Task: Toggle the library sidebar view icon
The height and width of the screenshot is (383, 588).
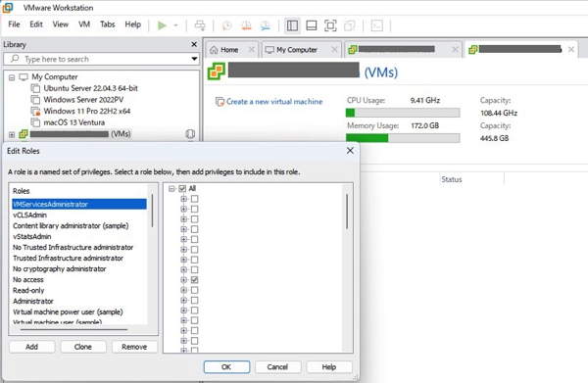Action: click(x=292, y=25)
